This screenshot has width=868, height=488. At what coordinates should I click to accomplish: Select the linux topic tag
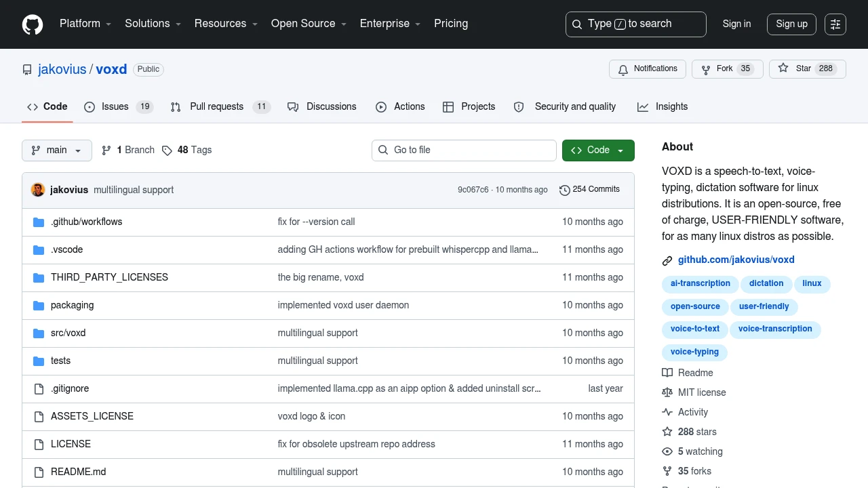pyautogui.click(x=812, y=284)
